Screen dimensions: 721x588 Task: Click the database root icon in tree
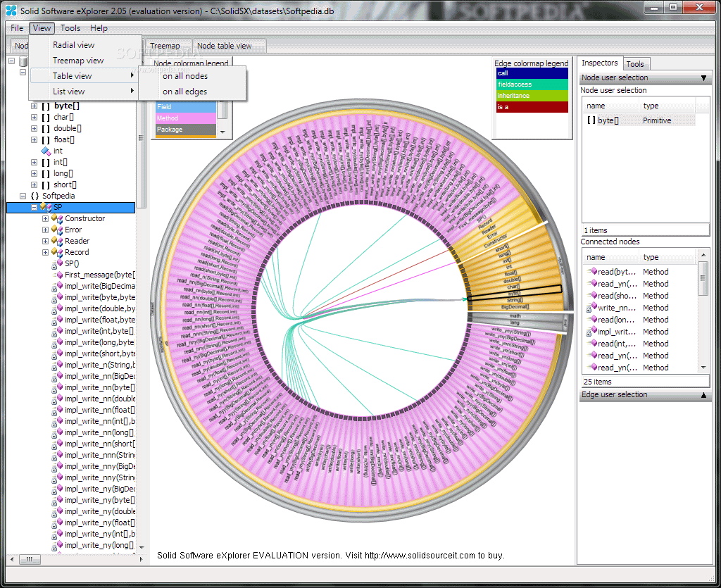23,61
